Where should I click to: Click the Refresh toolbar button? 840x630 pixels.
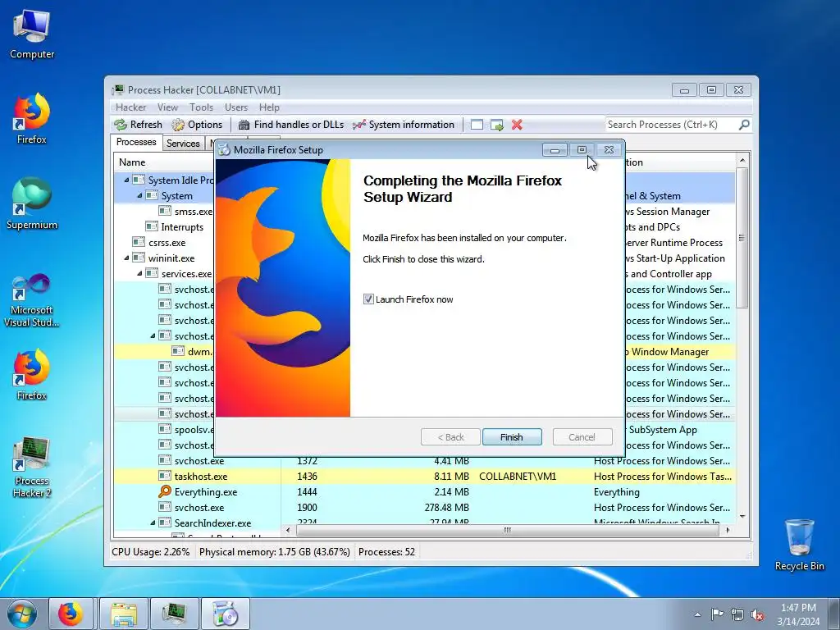point(138,125)
